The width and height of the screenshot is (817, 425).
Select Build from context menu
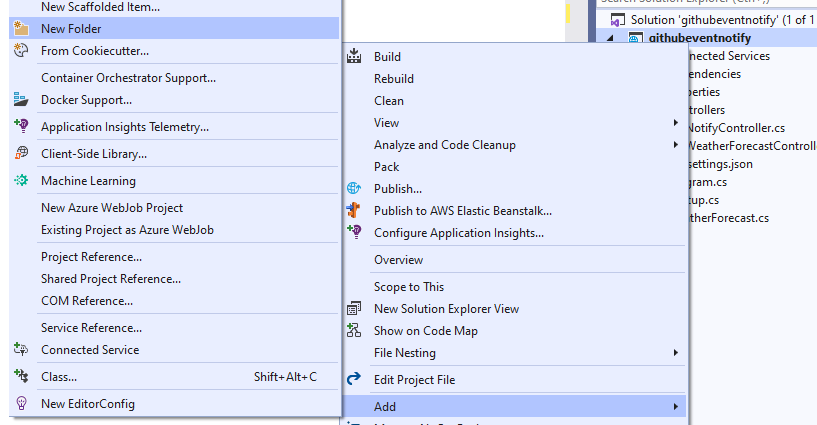coord(514,56)
